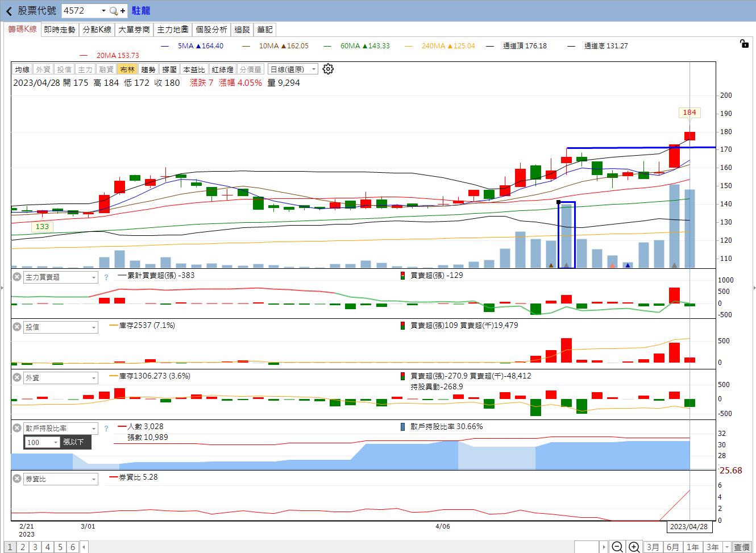Viewport: 756px width, 553px height.
Task: Click the scrollbar left arrow at bottom
Action: point(84,547)
